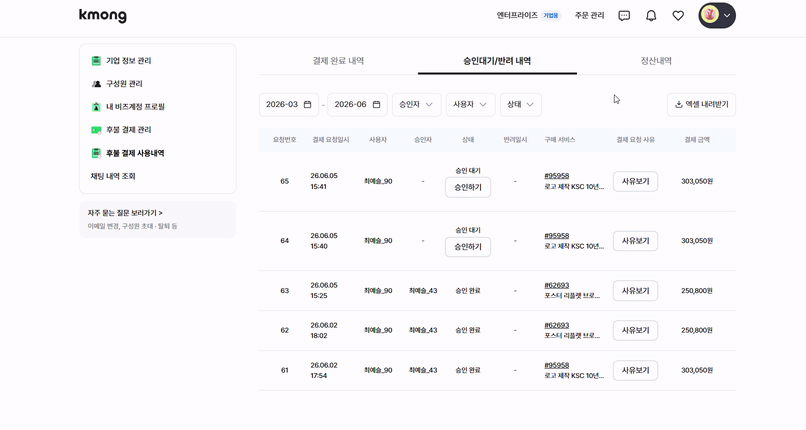
Task: Open the chat messages icon
Action: 624,16
